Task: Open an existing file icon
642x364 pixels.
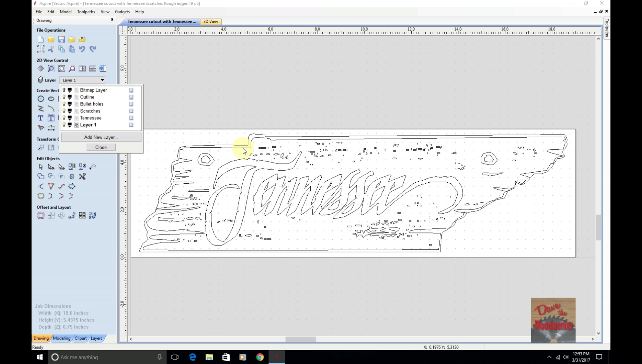Action: 51,39
